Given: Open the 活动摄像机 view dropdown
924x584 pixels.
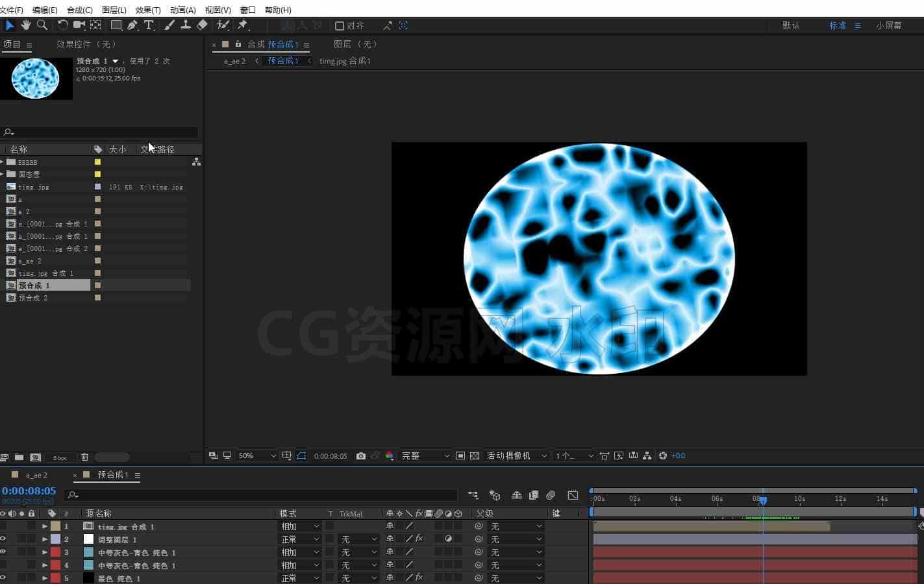Looking at the screenshot, I should coord(517,456).
